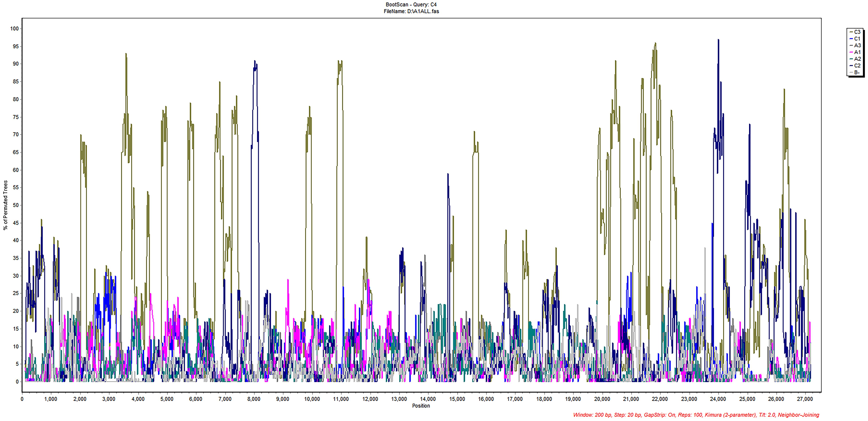Select the C1 legend entry
The image size is (868, 421).
click(x=855, y=39)
